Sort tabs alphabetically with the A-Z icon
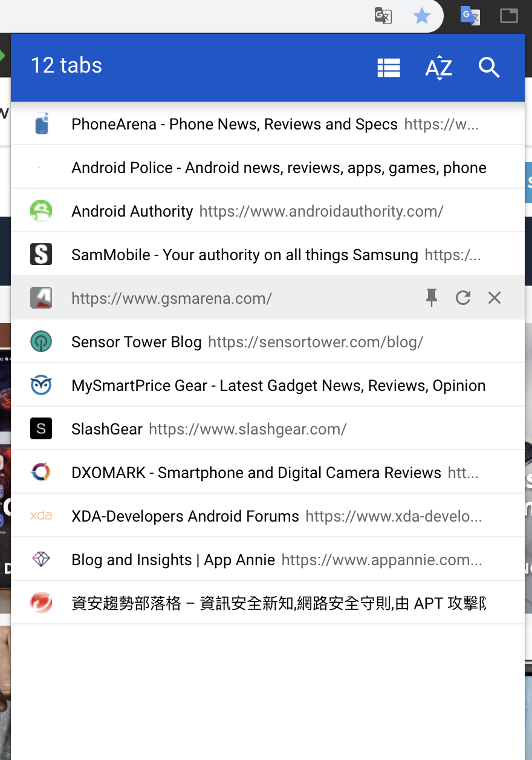532x760 pixels. (x=438, y=68)
